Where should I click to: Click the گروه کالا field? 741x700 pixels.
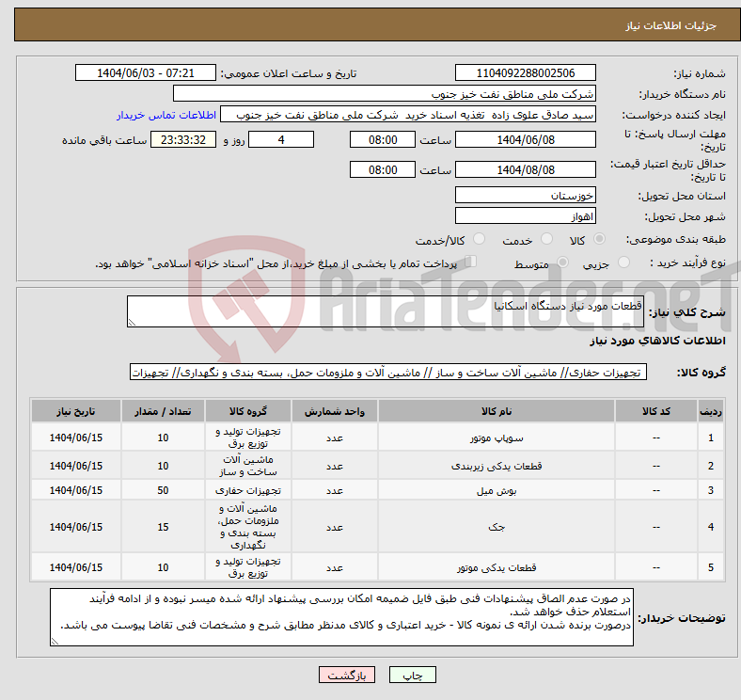(388, 372)
